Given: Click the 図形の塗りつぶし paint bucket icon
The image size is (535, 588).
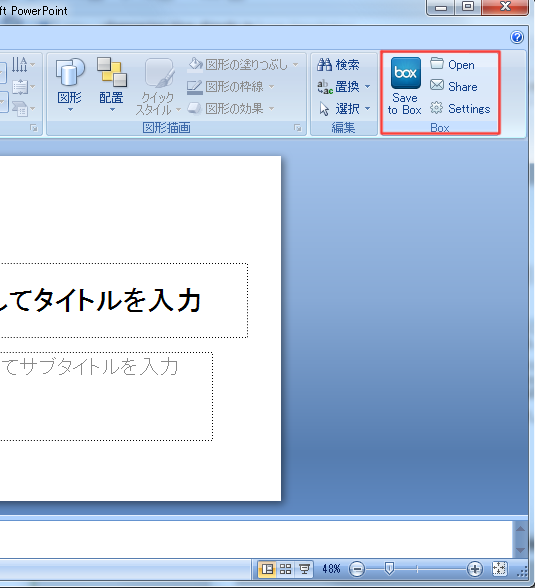Looking at the screenshot, I should 195,64.
